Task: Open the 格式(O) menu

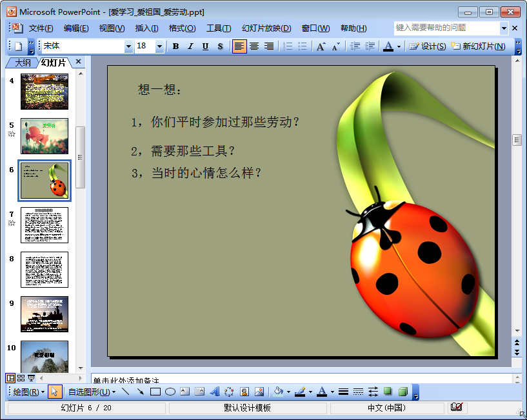Action: [x=182, y=28]
